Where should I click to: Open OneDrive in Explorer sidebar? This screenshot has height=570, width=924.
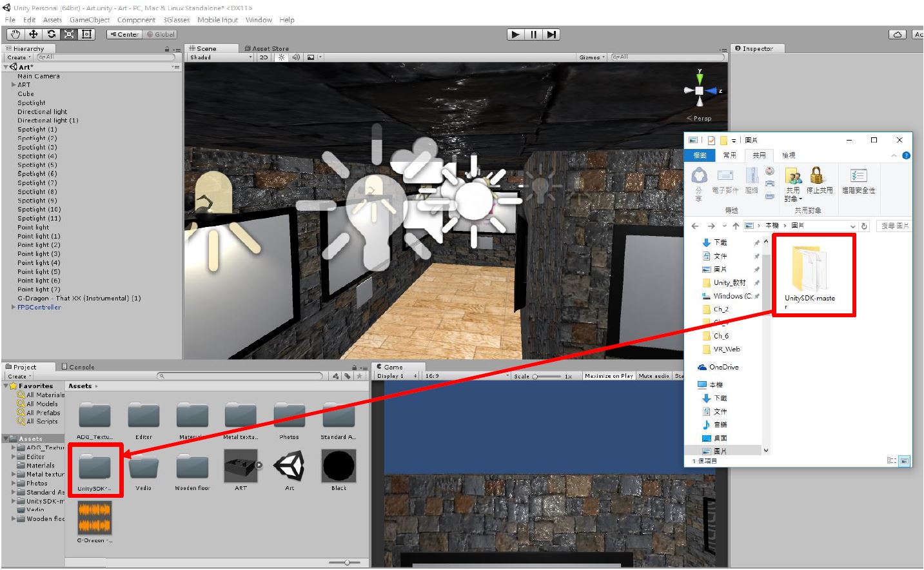[x=718, y=367]
